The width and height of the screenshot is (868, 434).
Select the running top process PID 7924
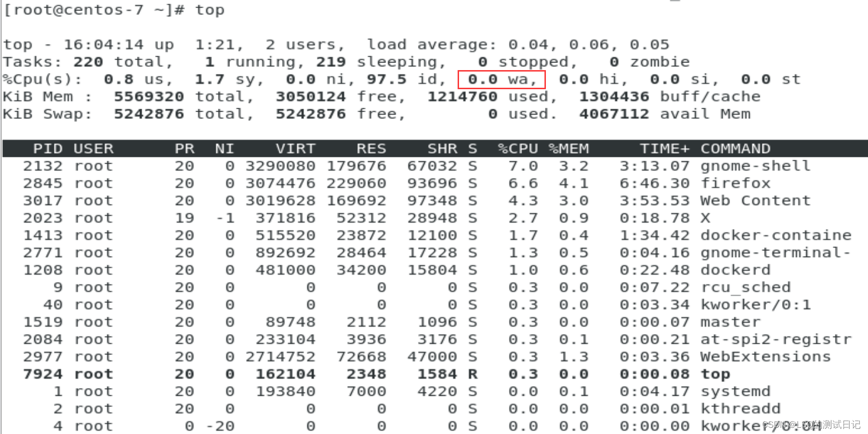tap(43, 374)
